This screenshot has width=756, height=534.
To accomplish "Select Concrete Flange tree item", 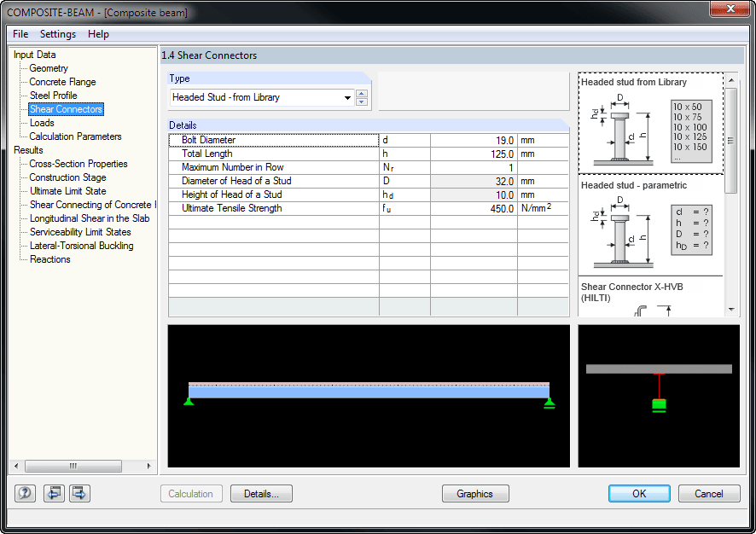I will (62, 82).
